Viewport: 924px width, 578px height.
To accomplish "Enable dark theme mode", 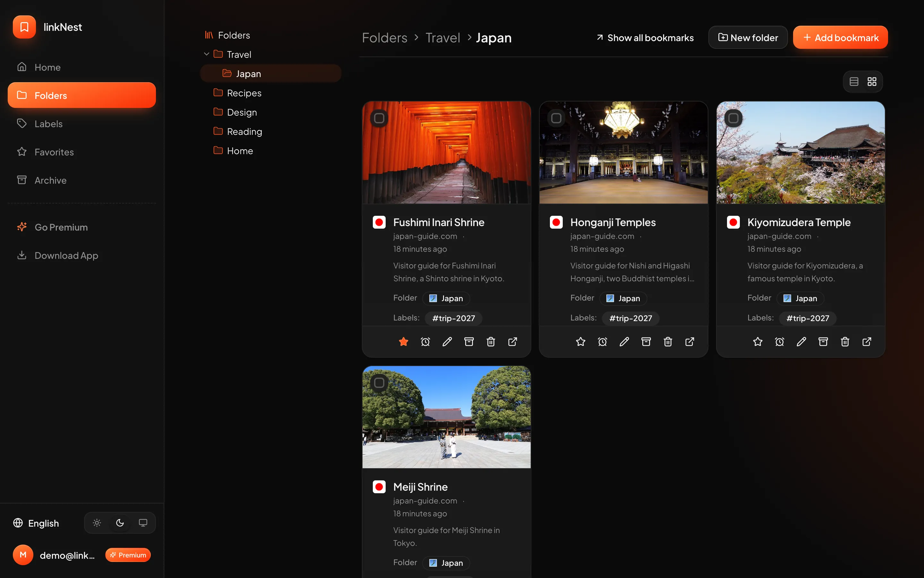I will tap(120, 522).
